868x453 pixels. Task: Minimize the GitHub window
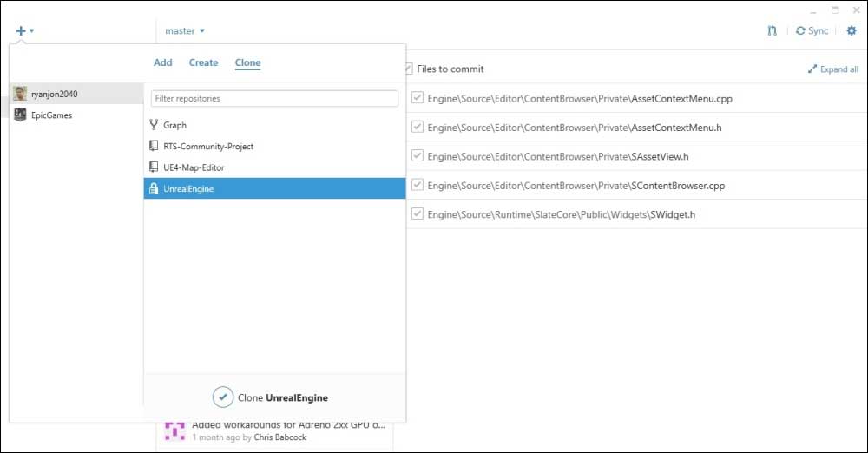pos(812,10)
